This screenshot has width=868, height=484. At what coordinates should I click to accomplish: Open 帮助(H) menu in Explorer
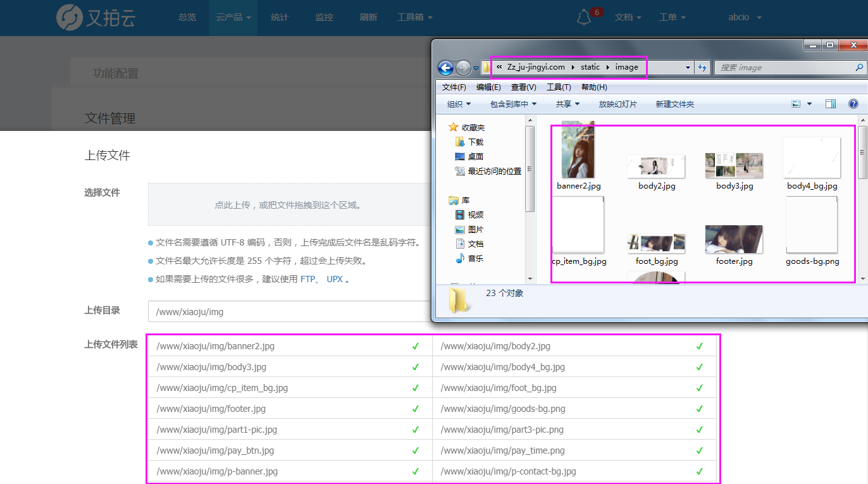pyautogui.click(x=594, y=87)
